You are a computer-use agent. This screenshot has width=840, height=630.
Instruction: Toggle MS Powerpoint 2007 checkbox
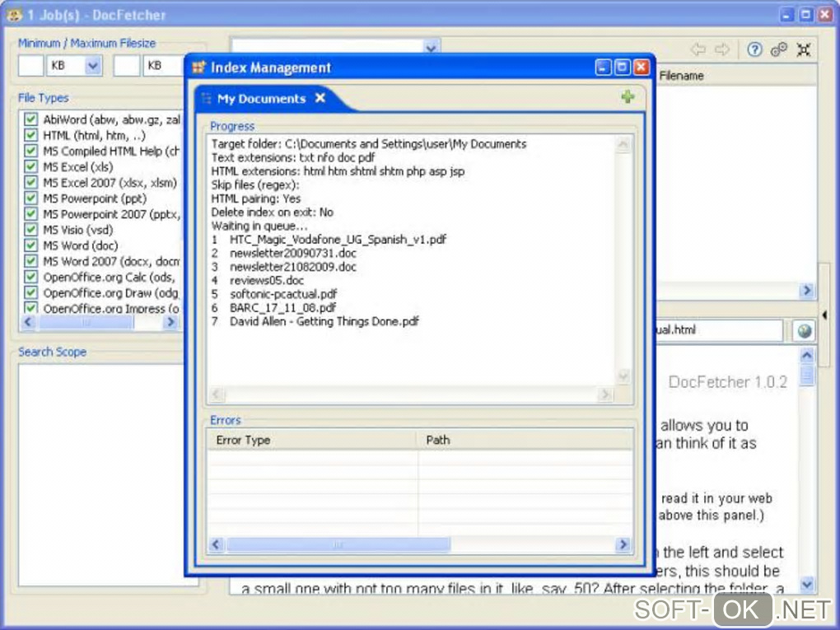point(30,214)
